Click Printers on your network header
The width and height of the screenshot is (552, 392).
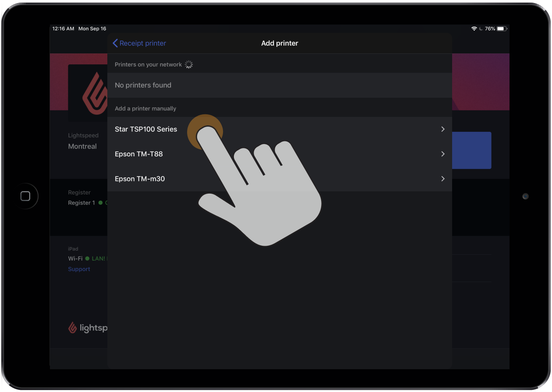[148, 64]
